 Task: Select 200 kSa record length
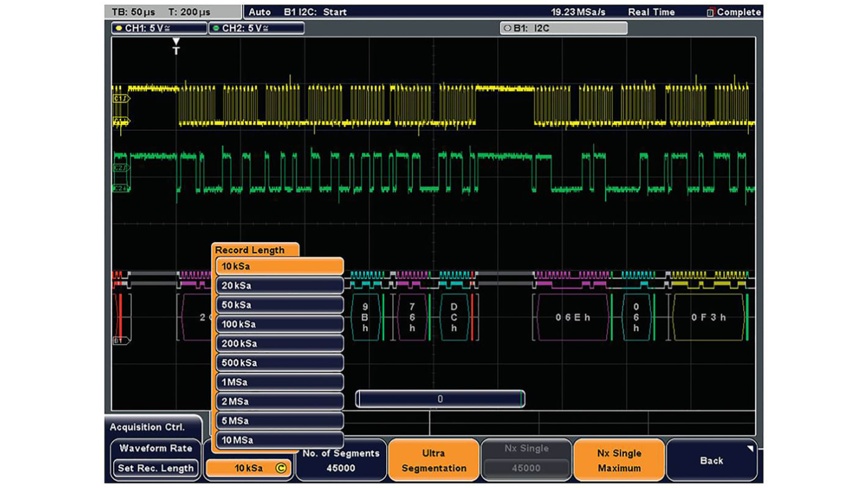pyautogui.click(x=279, y=343)
